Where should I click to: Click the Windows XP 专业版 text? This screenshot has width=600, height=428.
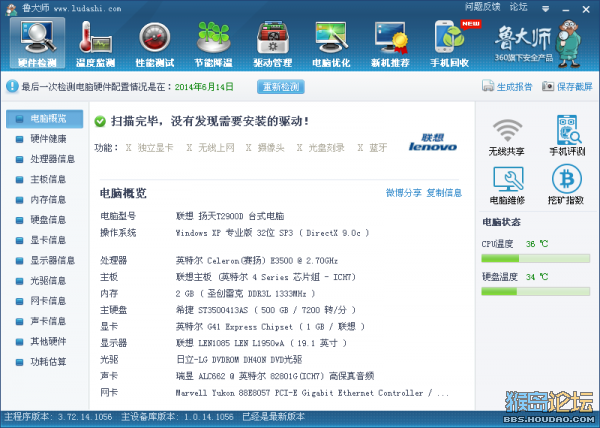272,233
